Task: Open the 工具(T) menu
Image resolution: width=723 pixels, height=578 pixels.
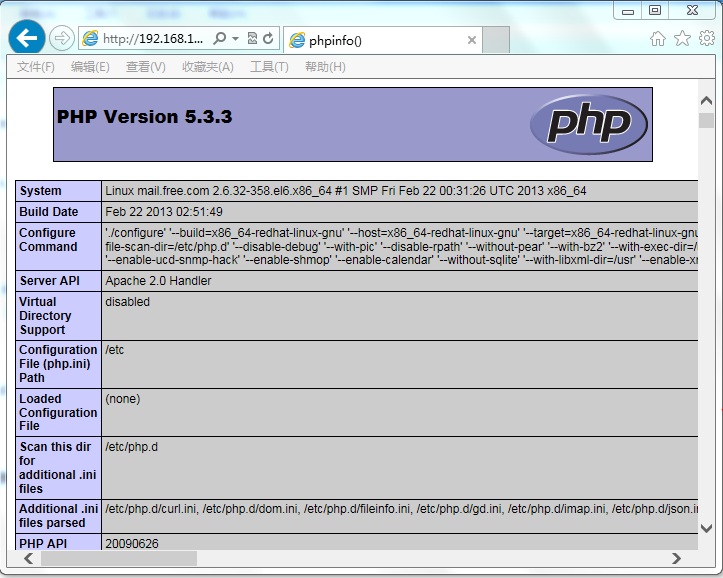Action: 269,67
